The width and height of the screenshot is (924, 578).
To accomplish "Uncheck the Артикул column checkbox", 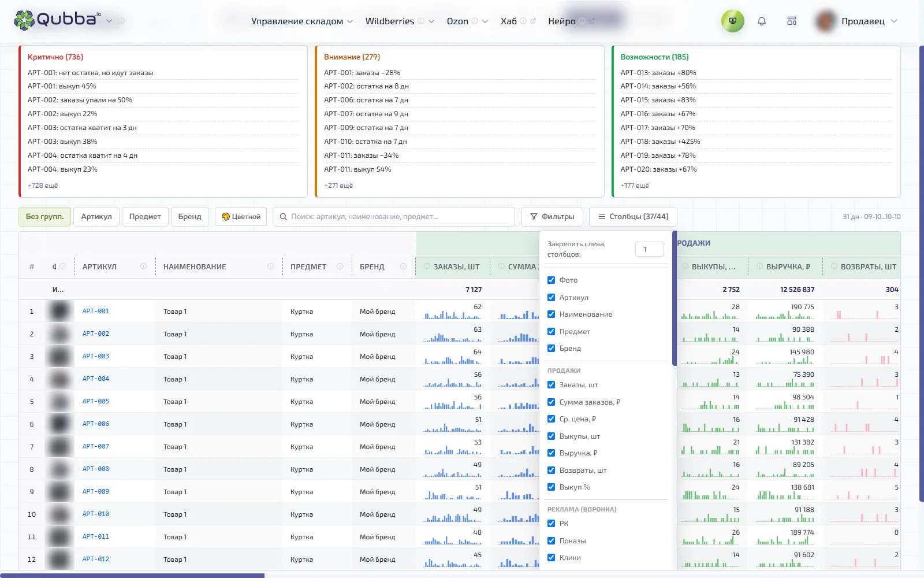I will pos(551,297).
